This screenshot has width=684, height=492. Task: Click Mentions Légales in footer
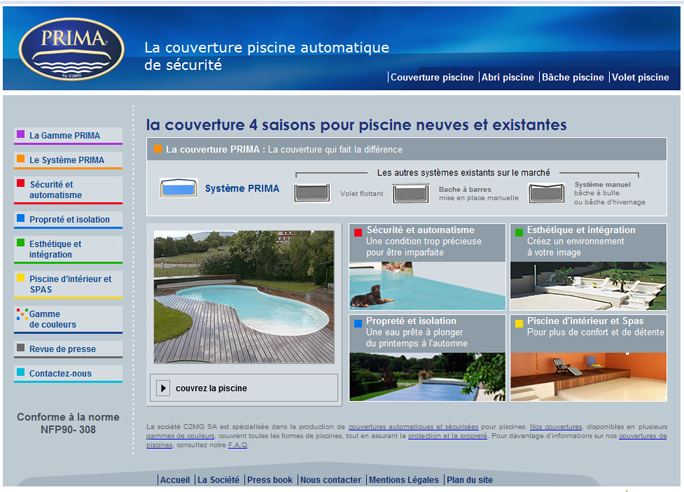click(403, 480)
